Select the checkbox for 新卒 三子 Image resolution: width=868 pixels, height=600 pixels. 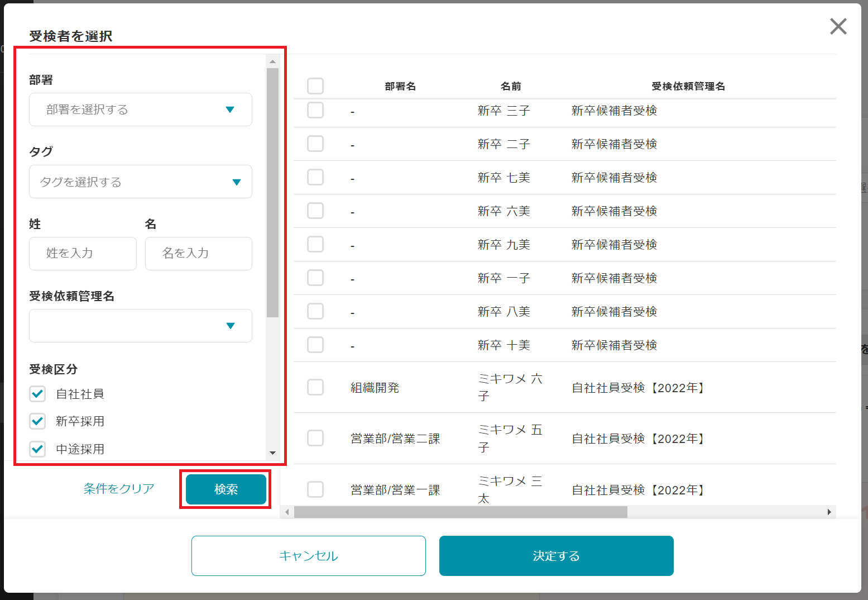click(315, 110)
